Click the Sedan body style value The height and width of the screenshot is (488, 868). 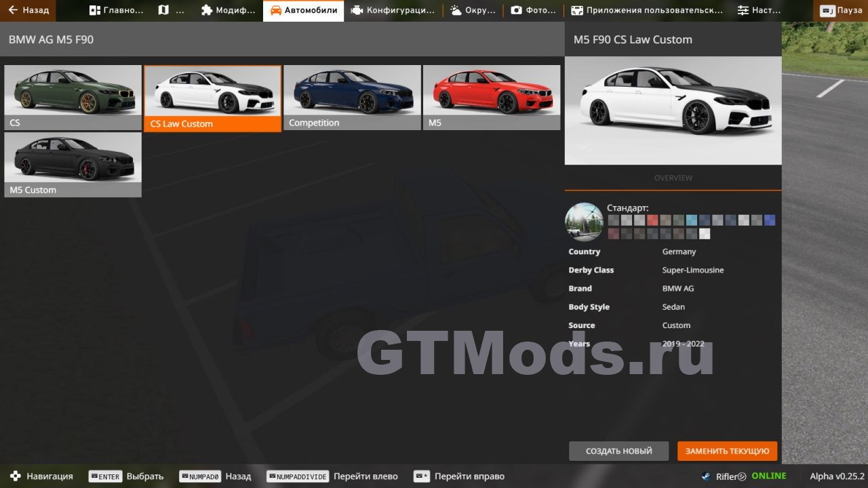tap(673, 307)
